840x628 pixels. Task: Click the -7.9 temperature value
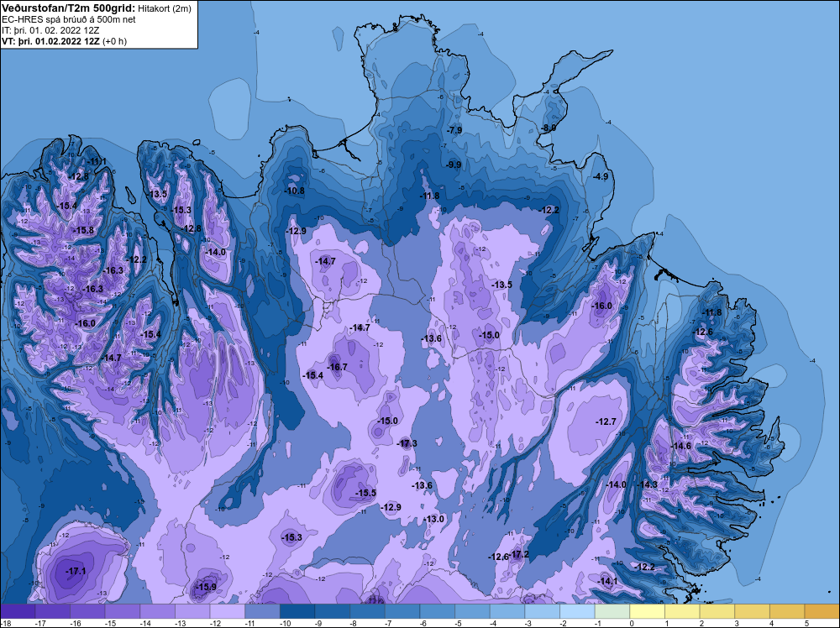coord(454,131)
